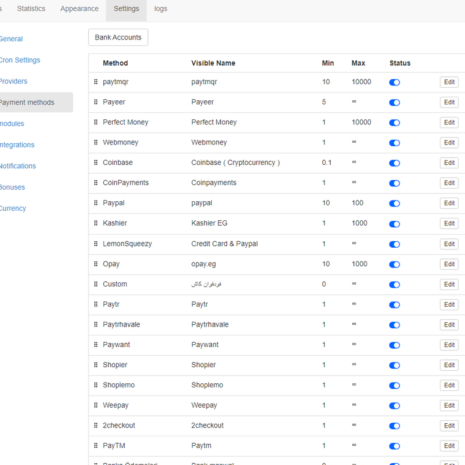Screen dimensions: 465x465
Task: Grab the drag handle for Paypal row
Action: (x=96, y=203)
